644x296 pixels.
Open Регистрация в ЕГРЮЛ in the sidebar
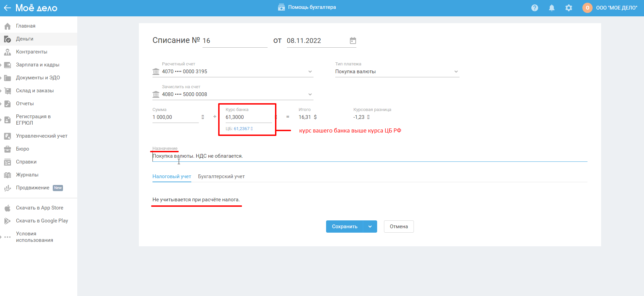(x=33, y=120)
